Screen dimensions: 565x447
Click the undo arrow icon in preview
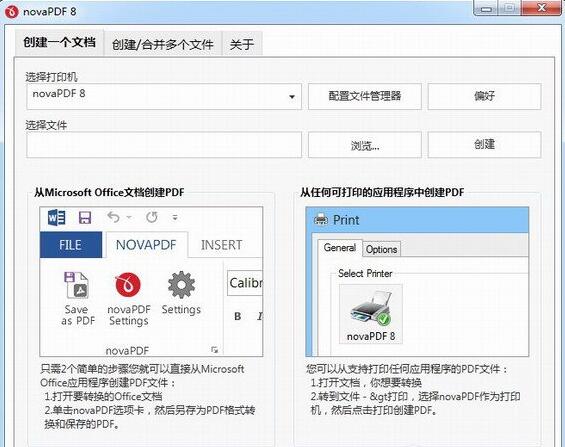coord(113,217)
